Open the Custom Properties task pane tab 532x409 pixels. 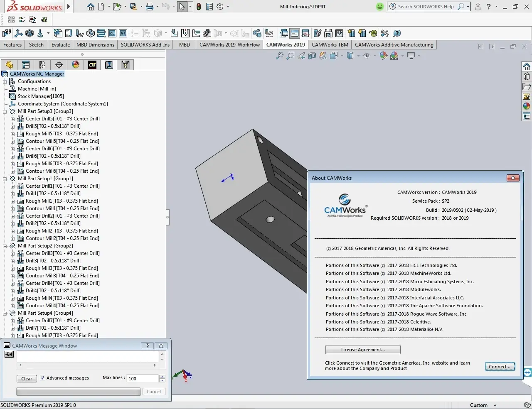coord(527,116)
